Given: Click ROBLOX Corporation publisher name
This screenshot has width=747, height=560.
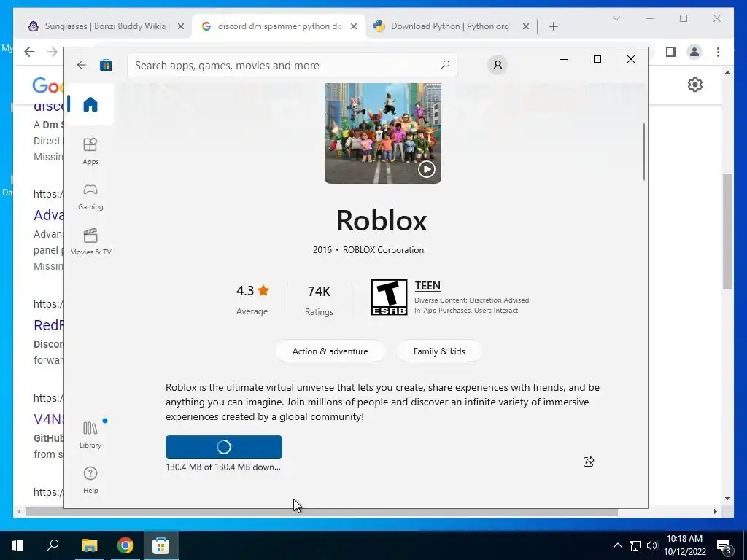Looking at the screenshot, I should pyautogui.click(x=383, y=250).
